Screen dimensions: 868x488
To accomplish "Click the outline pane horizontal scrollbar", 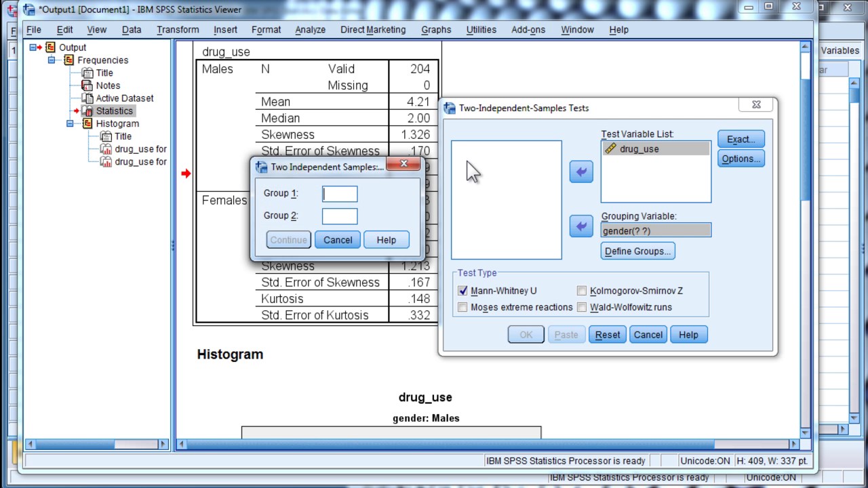I will click(x=97, y=445).
